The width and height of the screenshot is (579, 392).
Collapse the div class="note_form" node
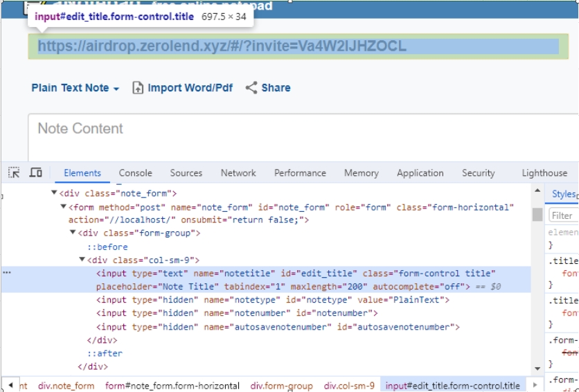pyautogui.click(x=55, y=193)
